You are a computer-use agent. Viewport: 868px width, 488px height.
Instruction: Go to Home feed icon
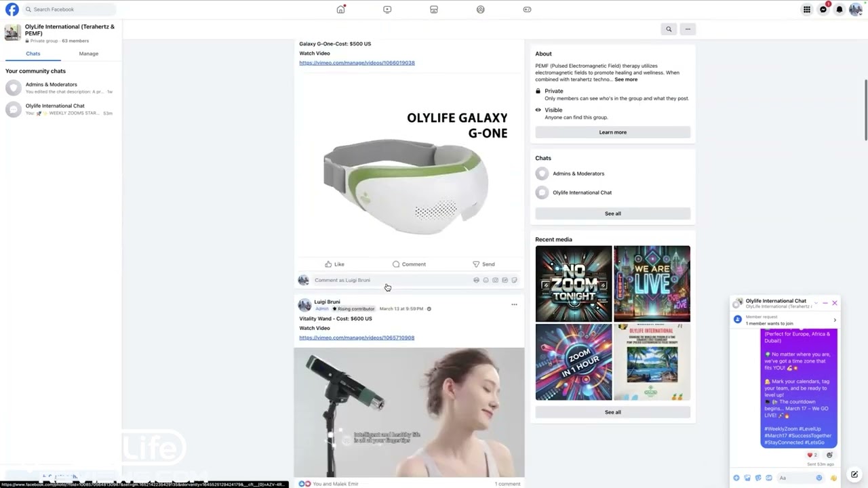click(341, 9)
